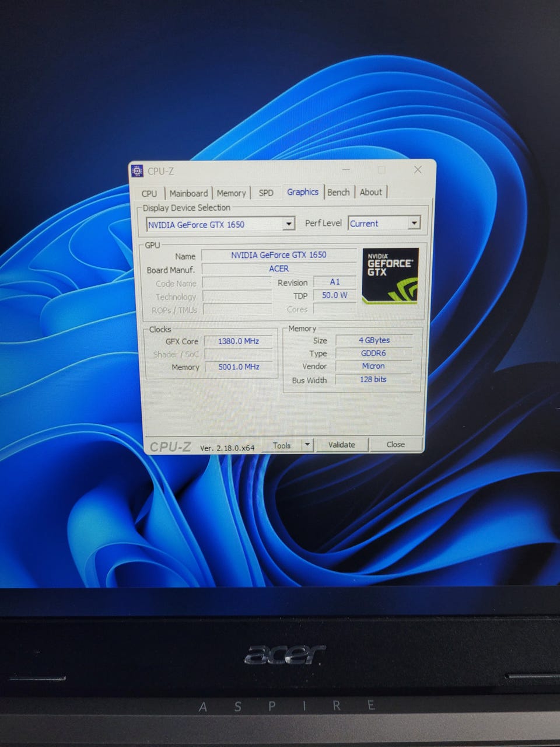Click the Bus Width value 128 bits
The height and width of the screenshot is (747, 560).
[x=374, y=379]
